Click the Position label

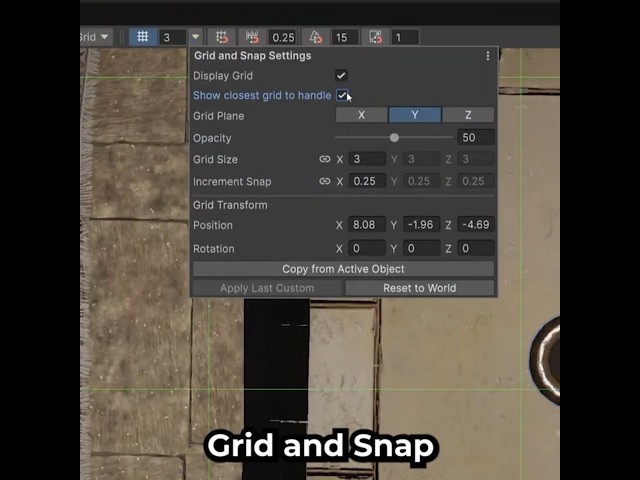tap(213, 225)
